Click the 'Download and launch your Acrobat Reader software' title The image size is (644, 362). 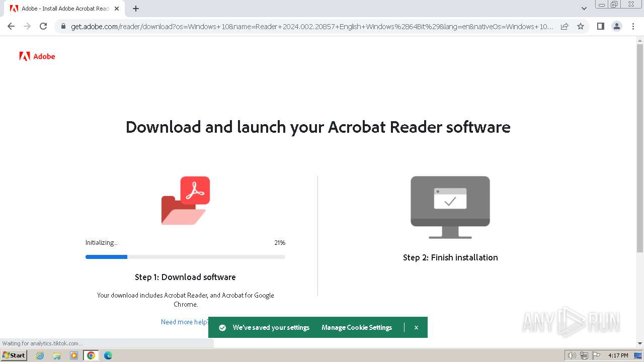(318, 127)
